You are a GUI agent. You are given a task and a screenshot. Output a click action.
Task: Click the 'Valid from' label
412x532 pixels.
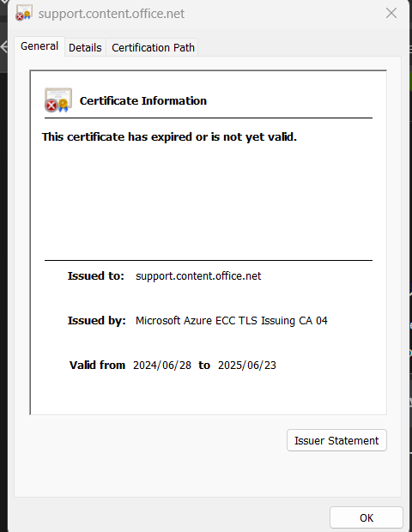click(x=97, y=365)
